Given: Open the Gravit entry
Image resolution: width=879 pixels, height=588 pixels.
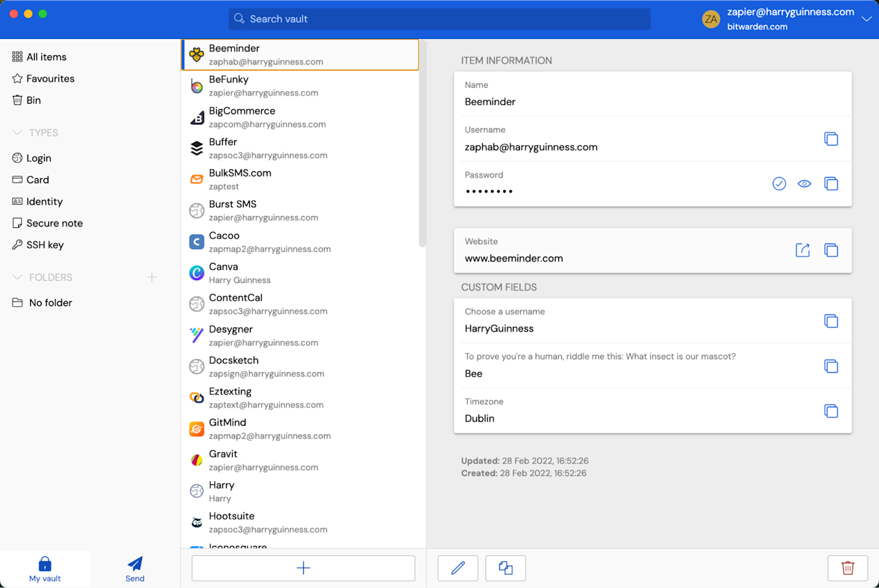Looking at the screenshot, I should [300, 461].
